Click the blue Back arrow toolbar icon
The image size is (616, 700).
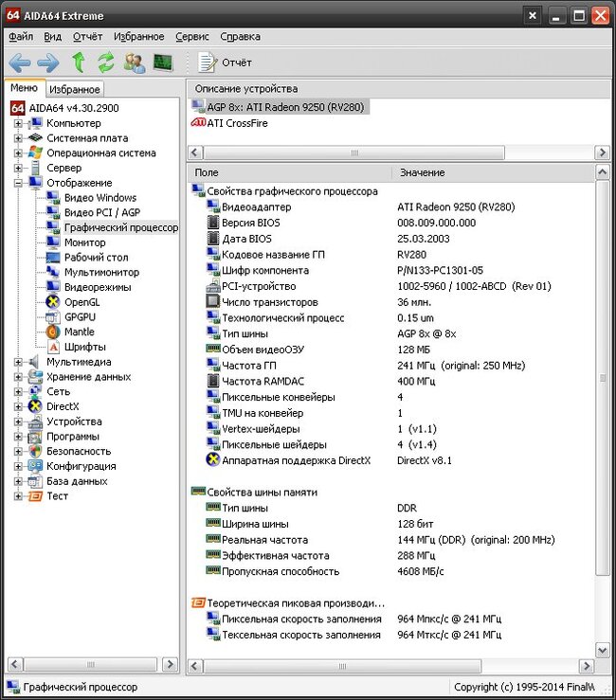tap(20, 63)
